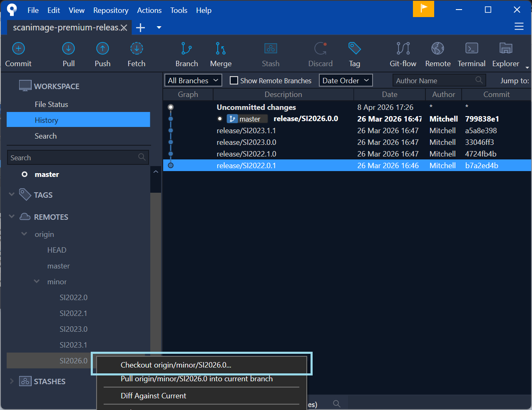This screenshot has height=410, width=532.
Task: Open the Repository menu
Action: [x=111, y=10]
